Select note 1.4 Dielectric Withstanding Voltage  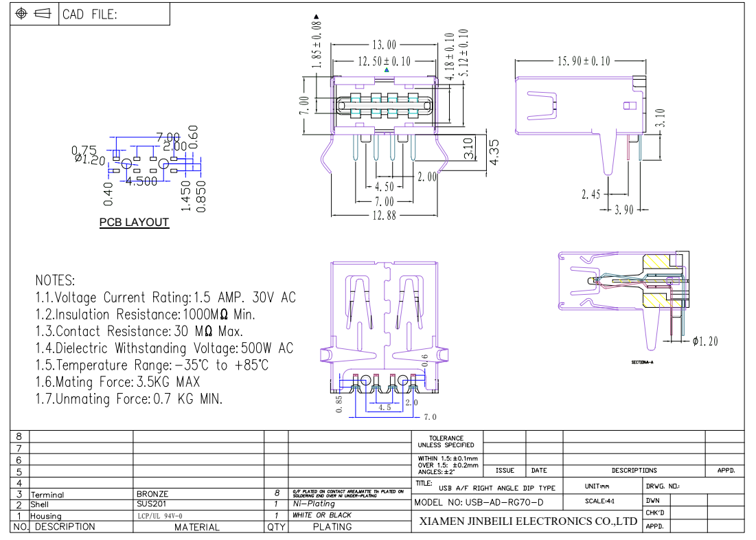point(164,348)
